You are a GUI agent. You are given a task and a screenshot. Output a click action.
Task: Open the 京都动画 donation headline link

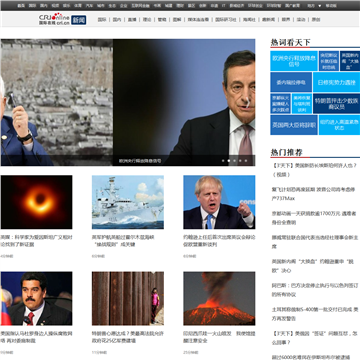(314, 218)
